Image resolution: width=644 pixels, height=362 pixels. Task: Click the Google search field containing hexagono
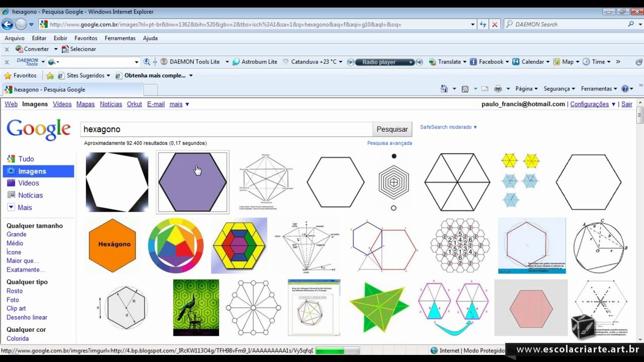[226, 129]
